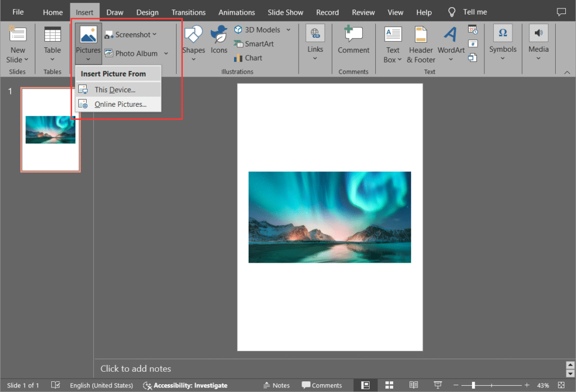
Task: Open the 3D Models dropdown arrow
Action: tap(288, 29)
